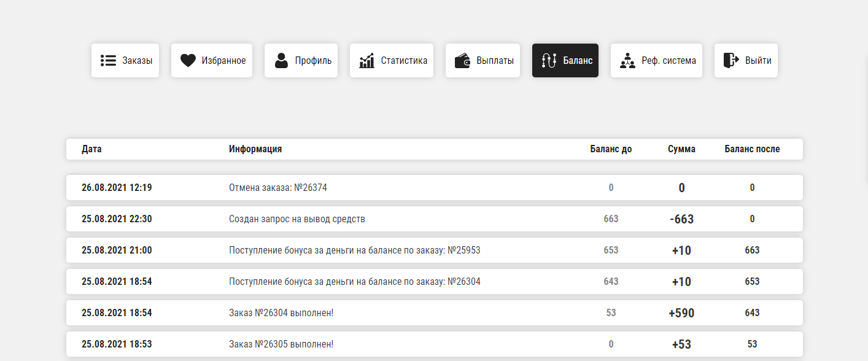Viewport: 868px width, 361px height.
Task: Click the Баланс после column header
Action: coord(752,149)
